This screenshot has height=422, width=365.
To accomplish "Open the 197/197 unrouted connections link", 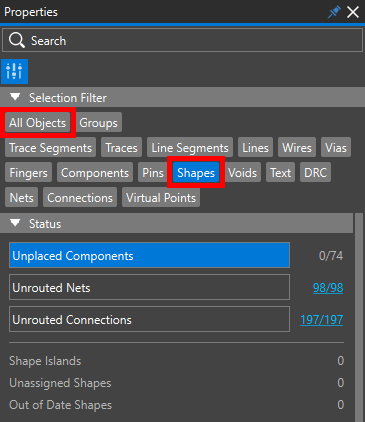I will click(322, 320).
